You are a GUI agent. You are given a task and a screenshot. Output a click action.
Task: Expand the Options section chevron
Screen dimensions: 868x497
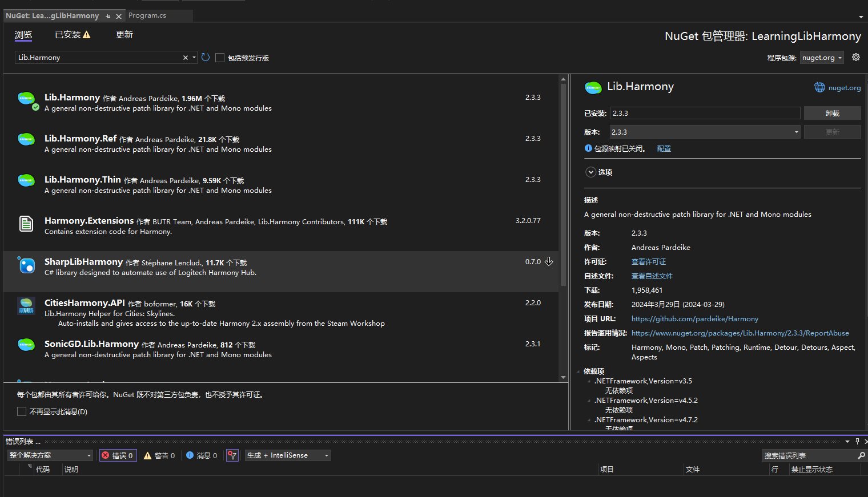591,172
